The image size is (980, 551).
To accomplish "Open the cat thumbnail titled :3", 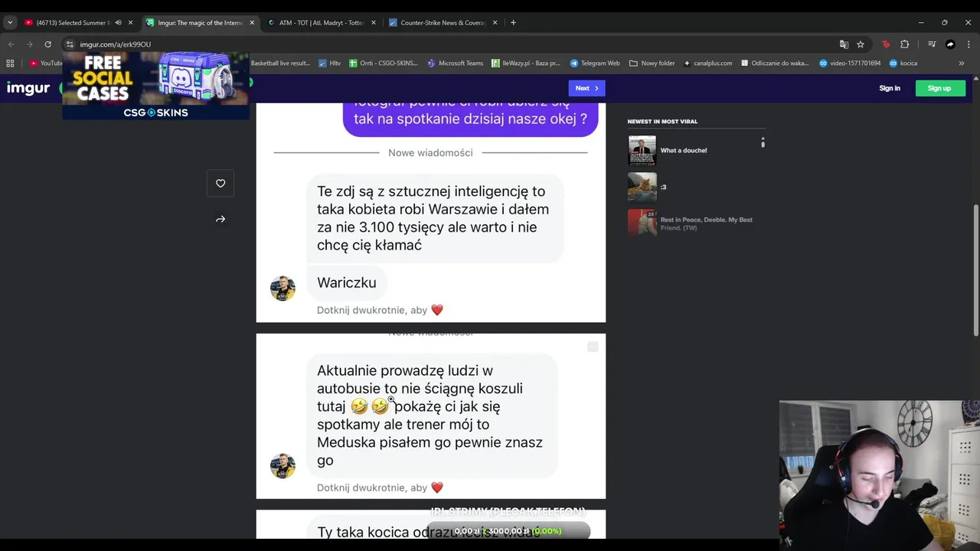I will tap(642, 187).
